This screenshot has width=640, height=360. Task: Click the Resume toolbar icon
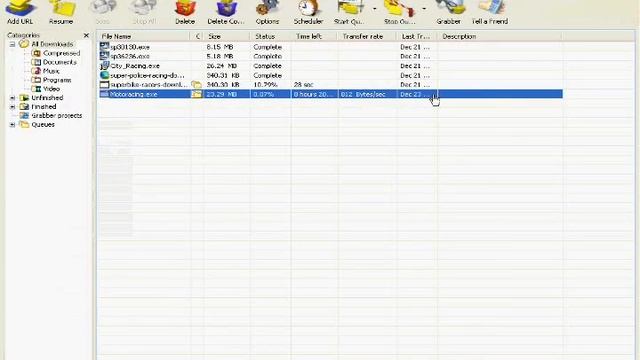(x=61, y=12)
